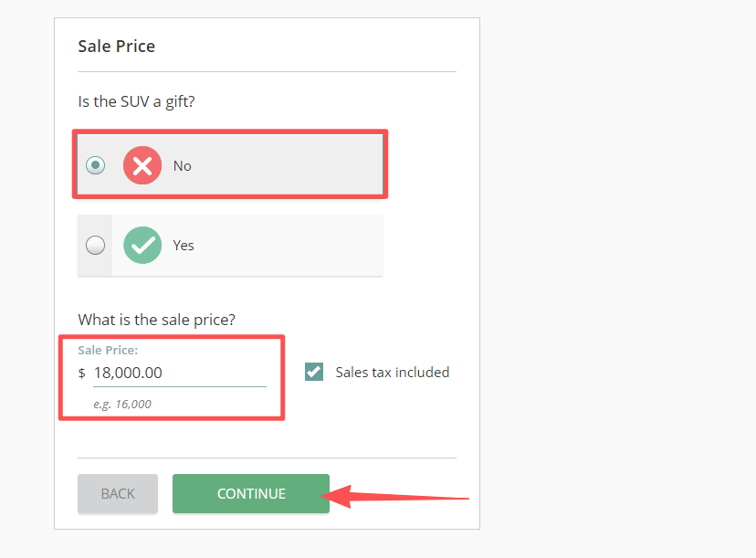
Task: Click the red X icon for No
Action: pos(142,165)
